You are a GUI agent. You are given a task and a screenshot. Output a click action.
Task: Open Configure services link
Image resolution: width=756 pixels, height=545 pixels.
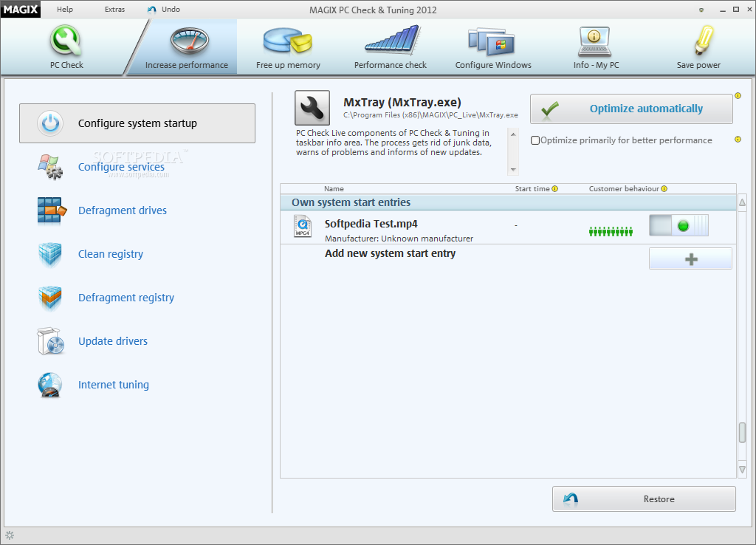(122, 167)
